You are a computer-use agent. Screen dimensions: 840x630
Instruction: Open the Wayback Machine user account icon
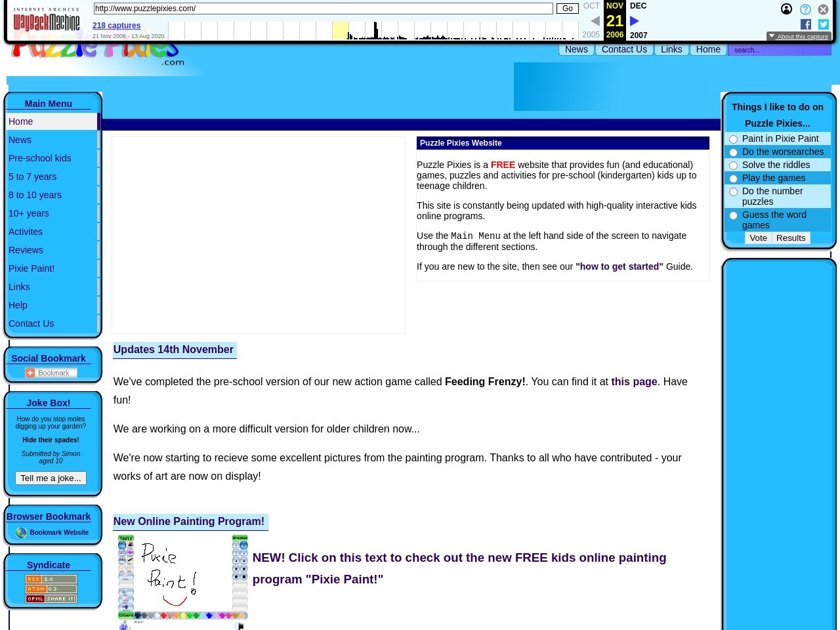pos(786,9)
